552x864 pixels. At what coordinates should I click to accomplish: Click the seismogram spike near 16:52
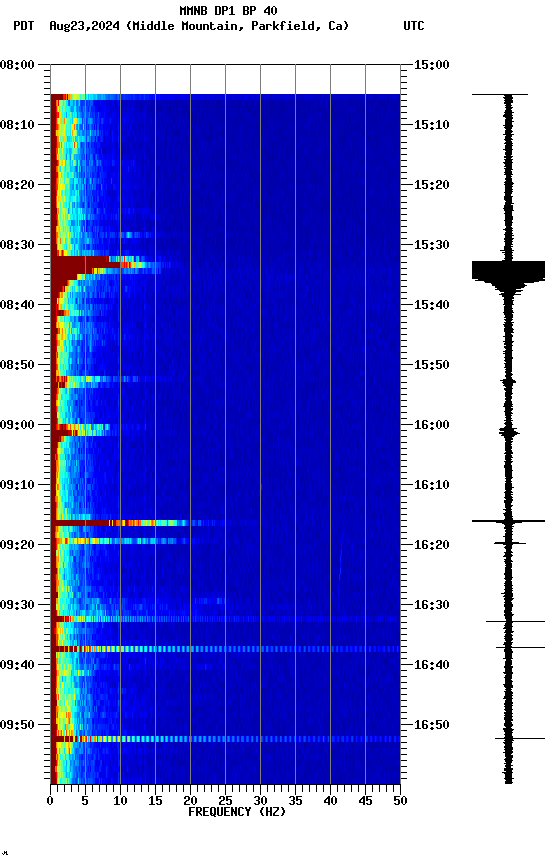pyautogui.click(x=520, y=738)
